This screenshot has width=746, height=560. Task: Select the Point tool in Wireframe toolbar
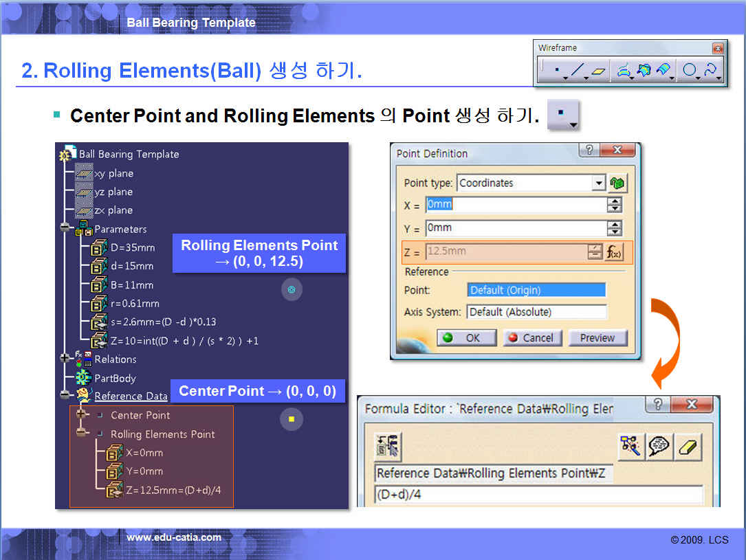click(557, 70)
